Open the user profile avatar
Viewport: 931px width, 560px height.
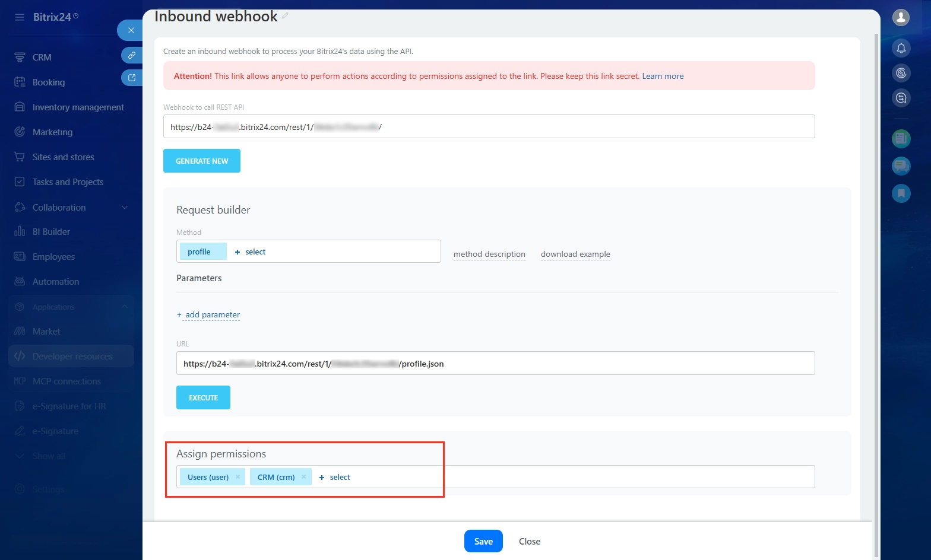(x=901, y=18)
